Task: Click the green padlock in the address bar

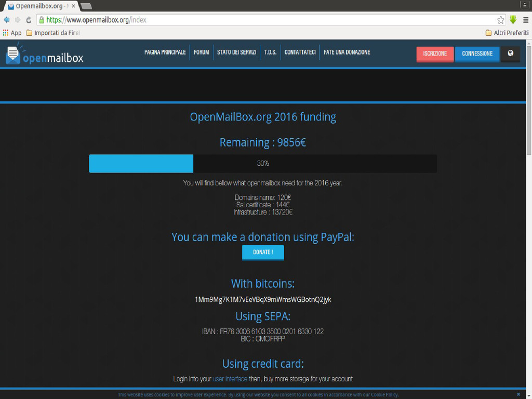Action: pos(42,20)
